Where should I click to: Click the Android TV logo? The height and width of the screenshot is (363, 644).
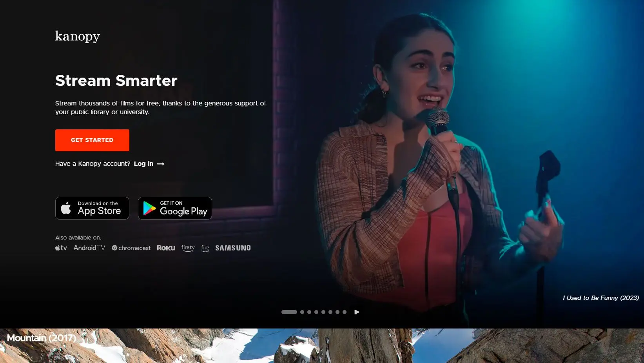(89, 248)
